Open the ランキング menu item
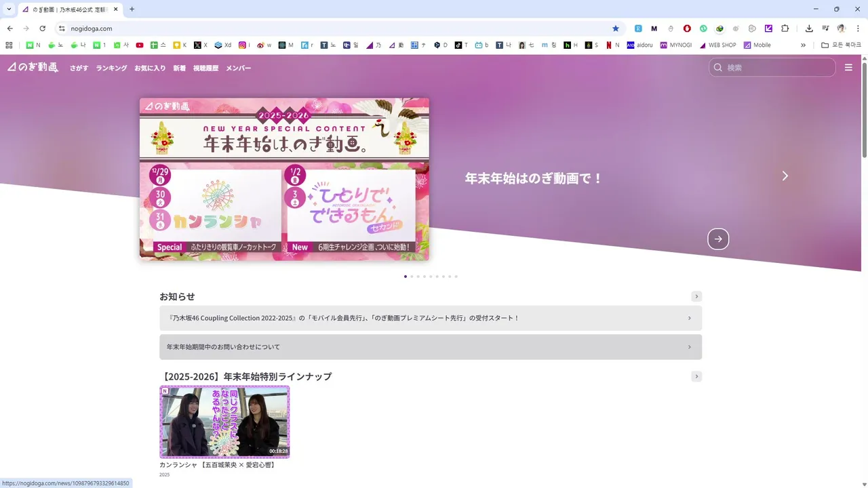 111,68
